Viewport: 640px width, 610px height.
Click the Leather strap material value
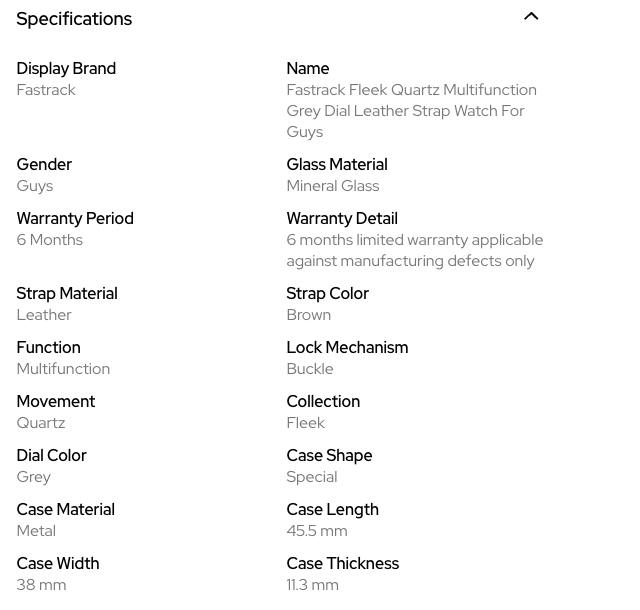(44, 315)
